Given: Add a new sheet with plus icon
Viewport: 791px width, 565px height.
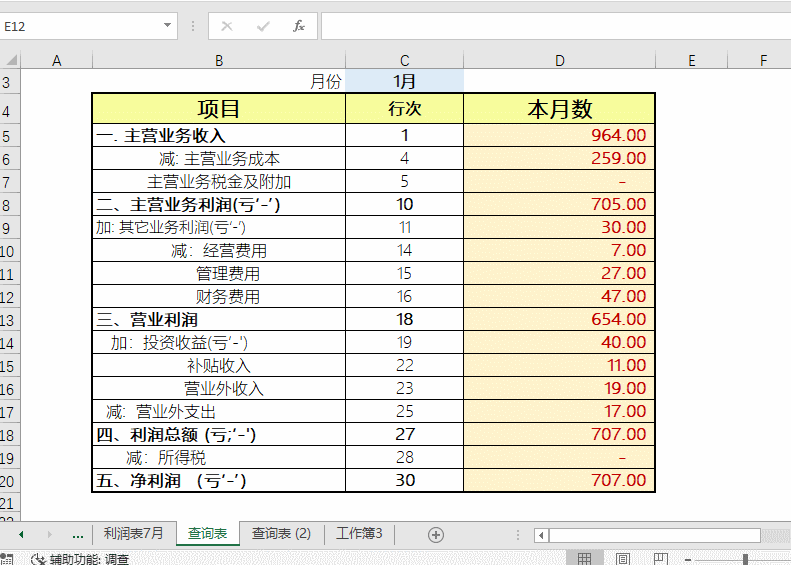Looking at the screenshot, I should click(x=436, y=534).
